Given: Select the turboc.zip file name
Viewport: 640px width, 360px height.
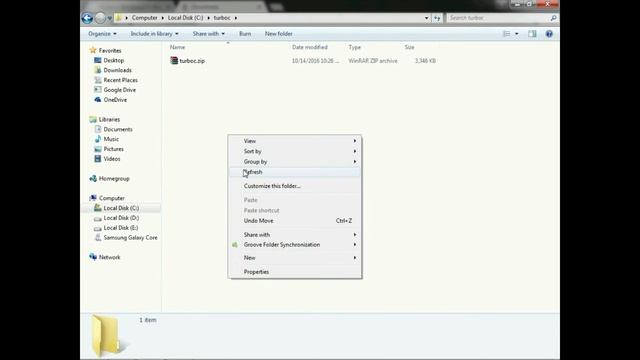Looking at the screenshot, I should coord(192,61).
